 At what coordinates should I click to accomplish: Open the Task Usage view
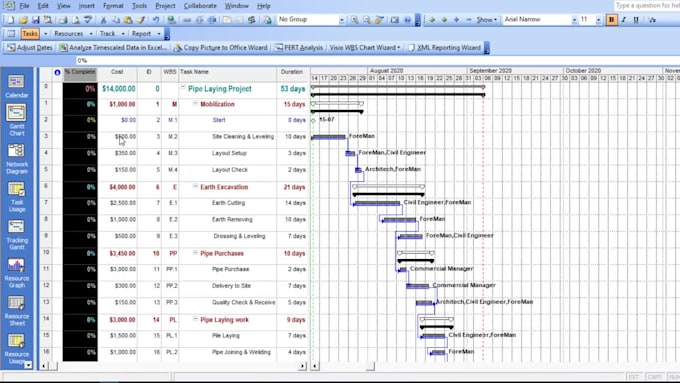(16, 197)
